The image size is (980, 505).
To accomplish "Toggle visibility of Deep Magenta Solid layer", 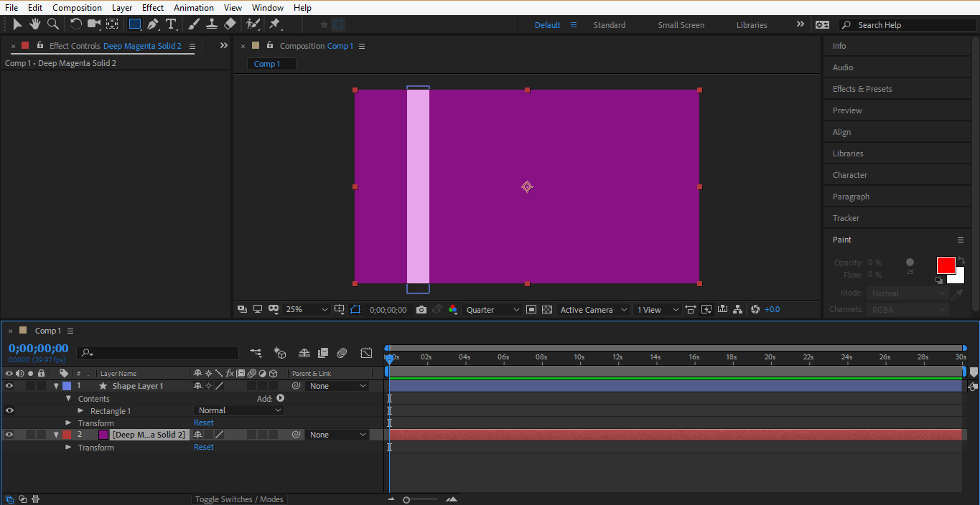I will [x=9, y=435].
